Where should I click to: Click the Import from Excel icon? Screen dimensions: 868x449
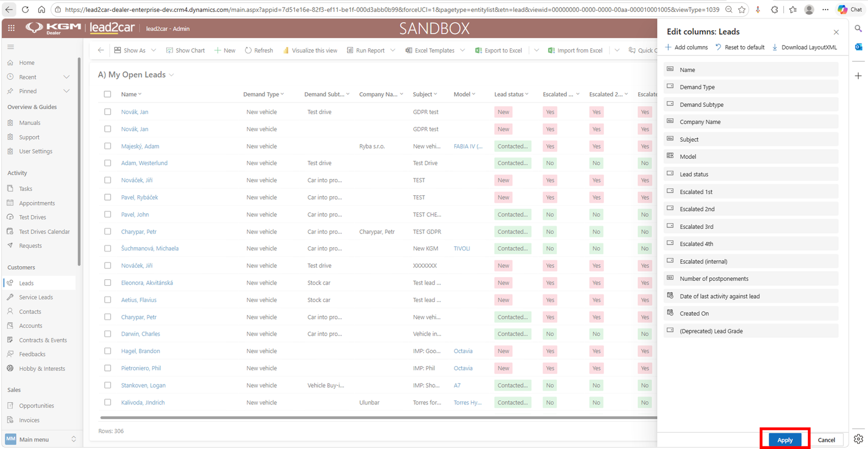click(551, 50)
